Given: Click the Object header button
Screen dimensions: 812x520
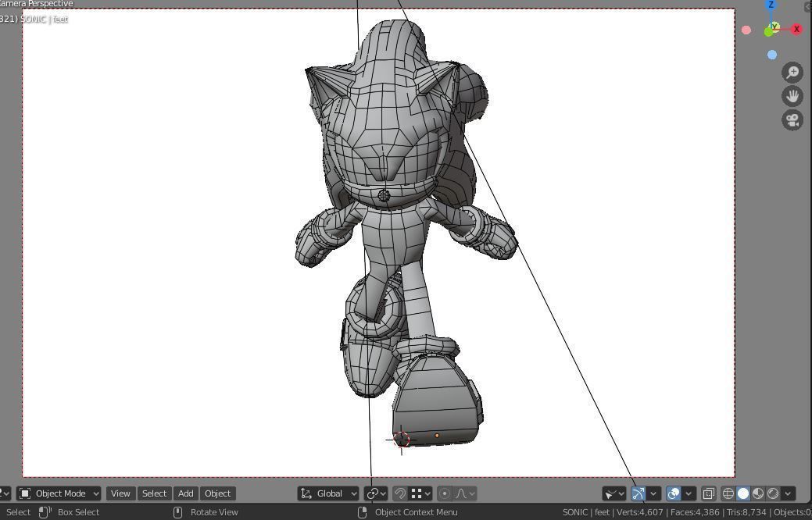Looking at the screenshot, I should [x=217, y=493].
